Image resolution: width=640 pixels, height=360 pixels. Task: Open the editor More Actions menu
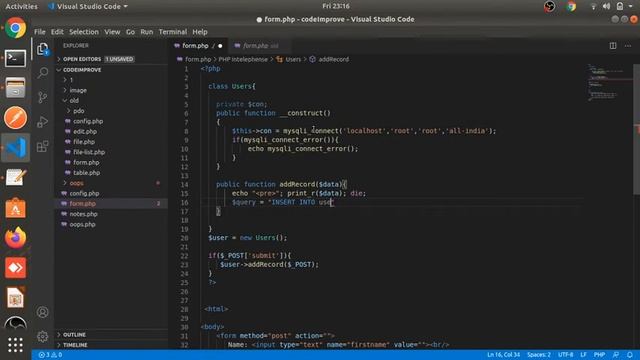point(628,46)
